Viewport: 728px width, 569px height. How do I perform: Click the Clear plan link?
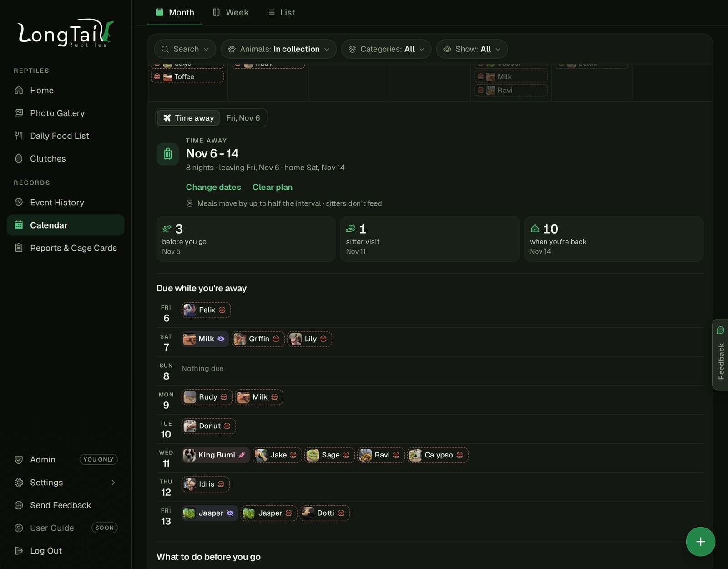click(273, 187)
